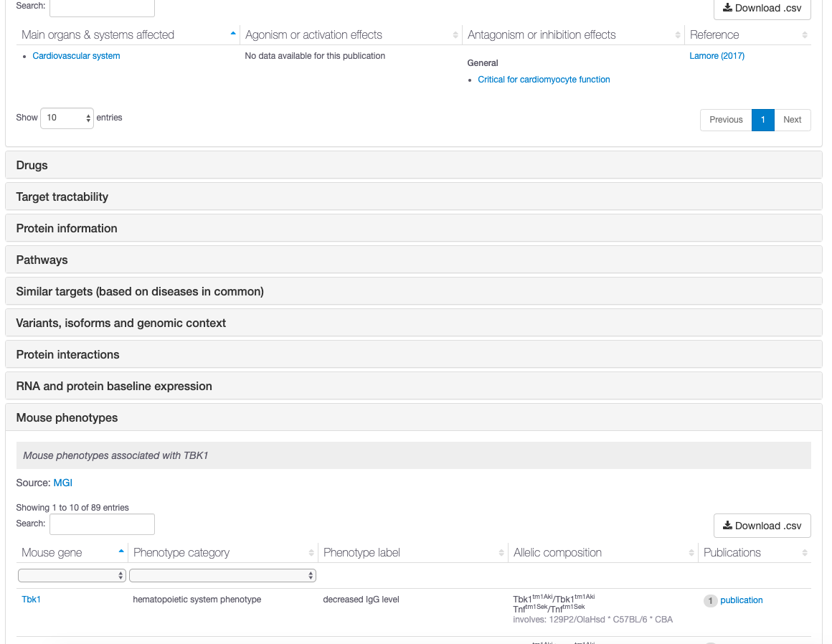This screenshot has height=644, width=832.
Task: Open the Show entries count dropdown
Action: point(67,118)
